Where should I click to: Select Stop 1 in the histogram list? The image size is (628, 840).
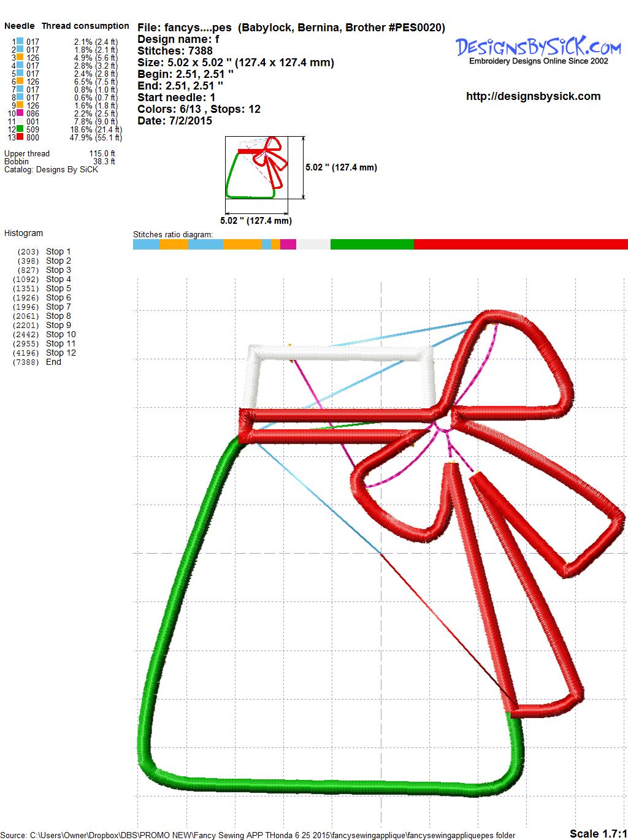coord(58,251)
